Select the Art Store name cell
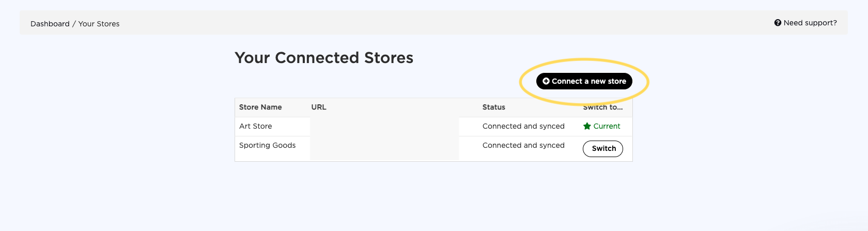The image size is (868, 231). click(x=256, y=126)
